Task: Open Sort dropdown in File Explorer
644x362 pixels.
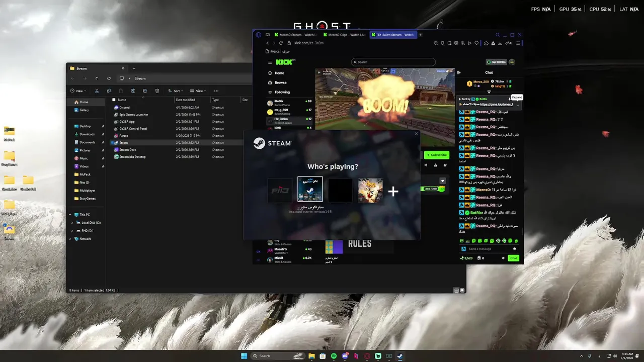Action: coord(175,91)
